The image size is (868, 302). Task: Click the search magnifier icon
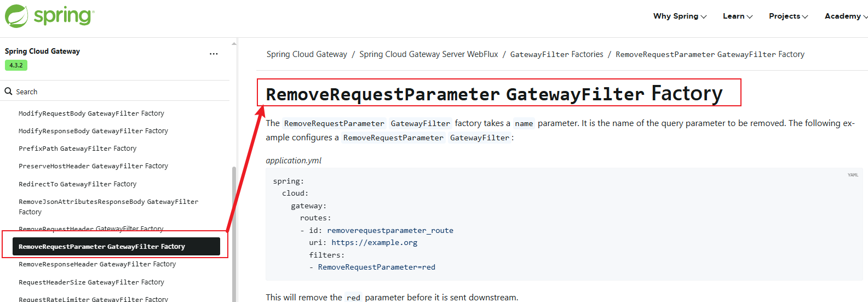coord(8,91)
